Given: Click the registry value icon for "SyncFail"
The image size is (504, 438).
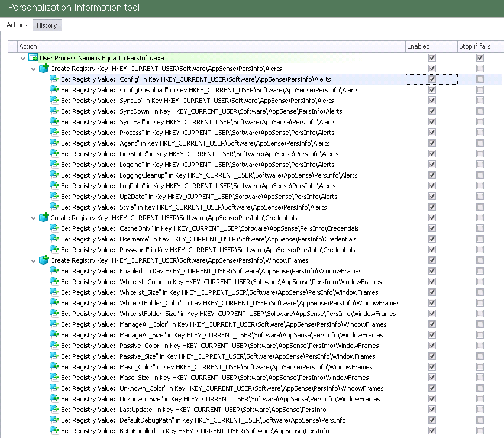Looking at the screenshot, I should (54, 121).
